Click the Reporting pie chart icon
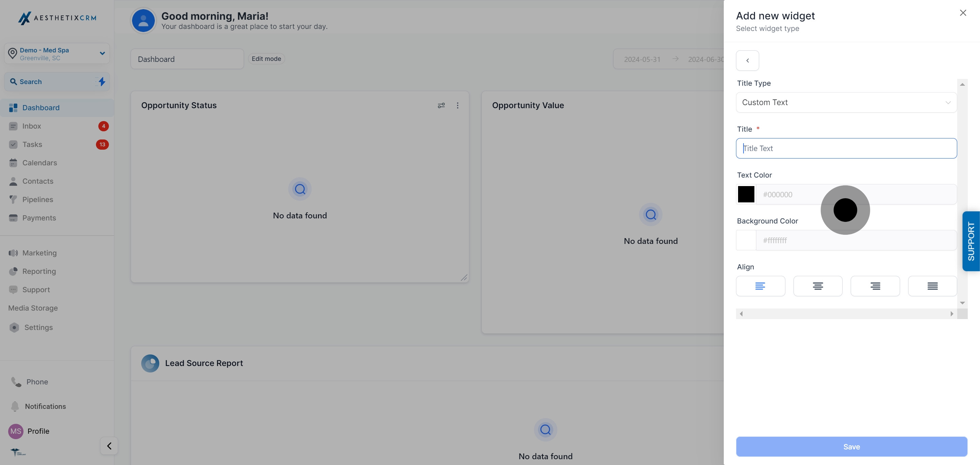The height and width of the screenshot is (465, 980). pos(13,271)
